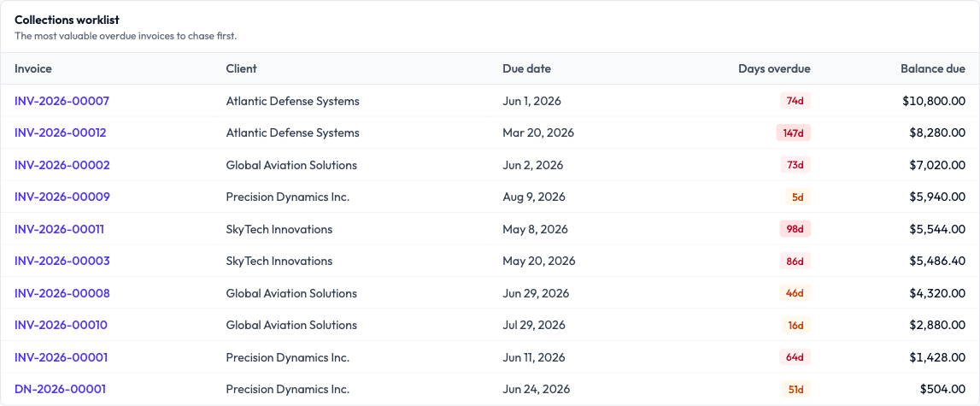
Task: Open invoice INV-2026-00010
Action: coord(61,326)
